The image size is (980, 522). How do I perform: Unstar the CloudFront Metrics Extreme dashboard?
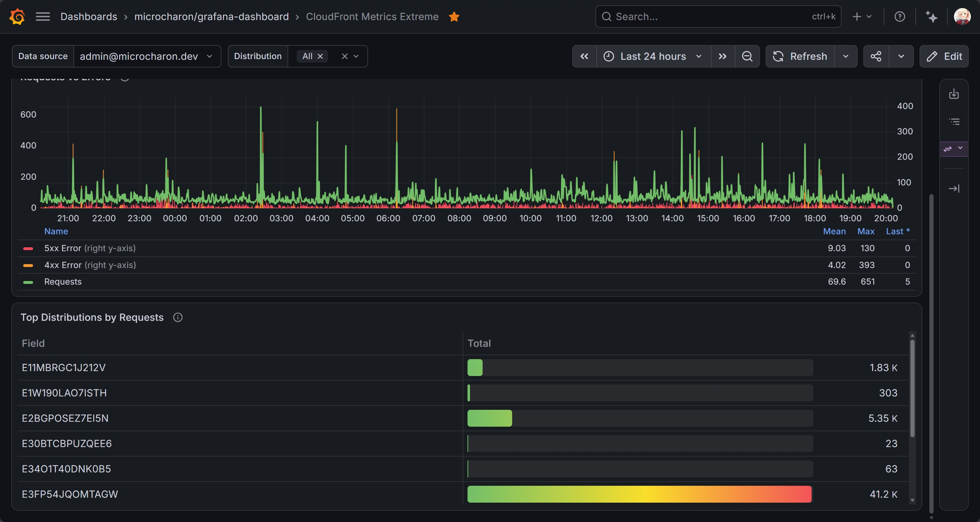(x=454, y=17)
